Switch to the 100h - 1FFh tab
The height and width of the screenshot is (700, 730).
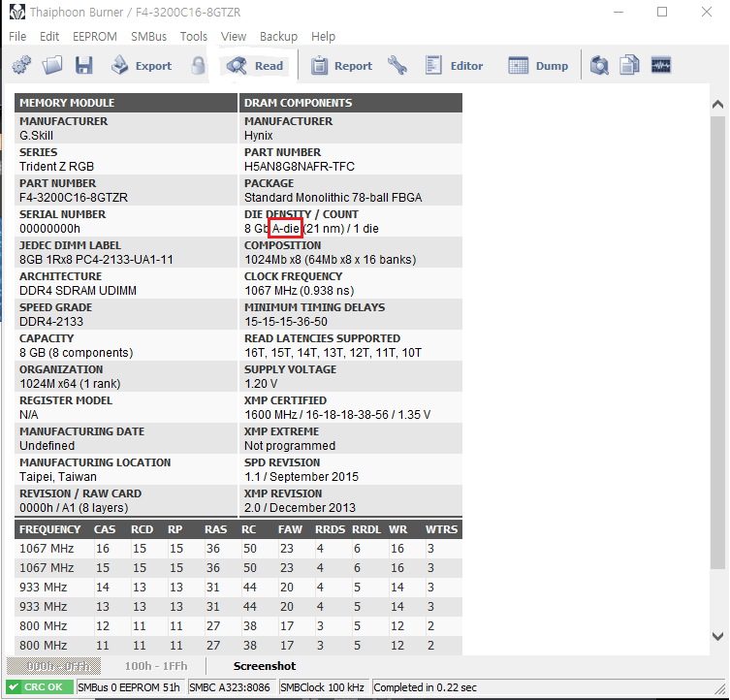pos(156,666)
